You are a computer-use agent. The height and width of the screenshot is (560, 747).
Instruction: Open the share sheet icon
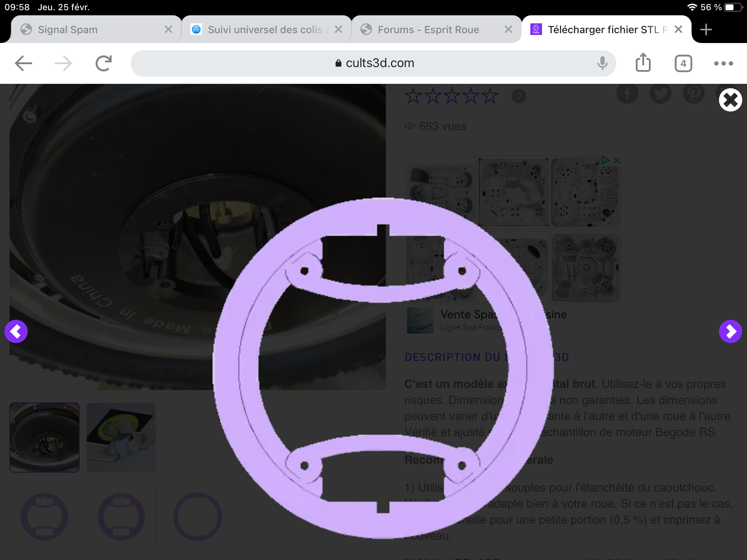pyautogui.click(x=643, y=63)
